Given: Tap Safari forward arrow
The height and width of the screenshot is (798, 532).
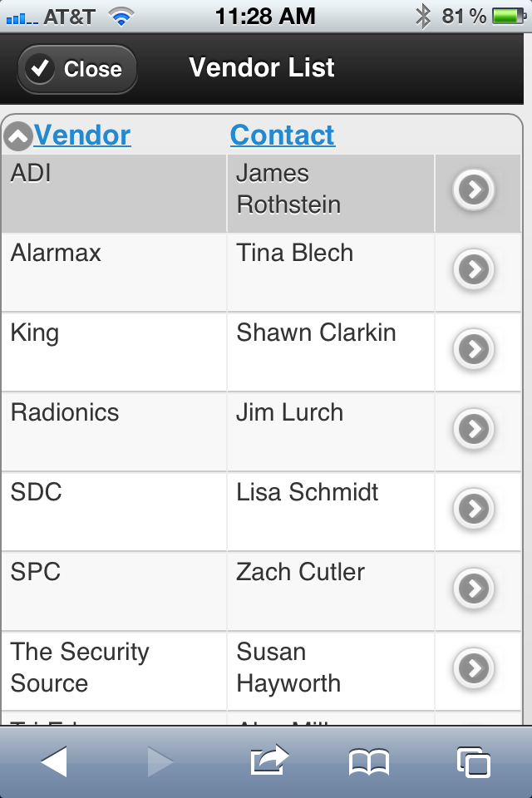Looking at the screenshot, I should click(x=160, y=762).
